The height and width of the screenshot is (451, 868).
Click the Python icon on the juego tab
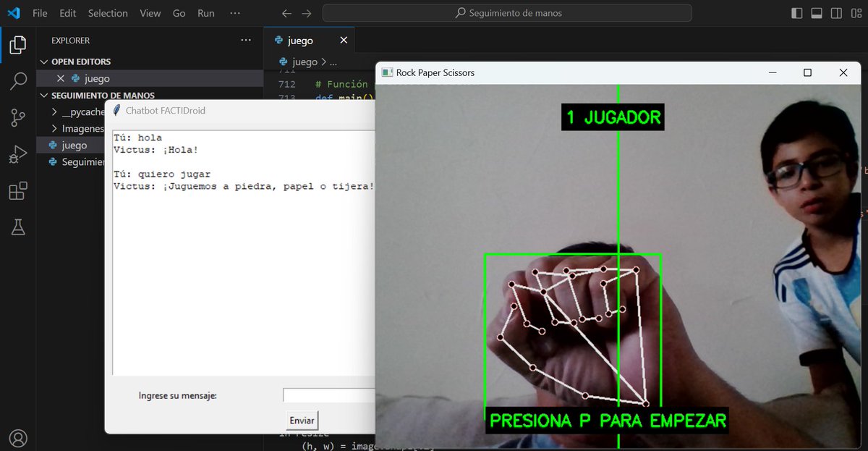point(279,41)
